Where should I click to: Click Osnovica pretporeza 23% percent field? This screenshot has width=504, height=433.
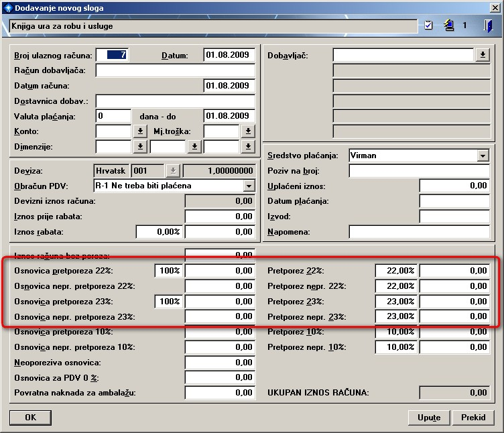[169, 302]
